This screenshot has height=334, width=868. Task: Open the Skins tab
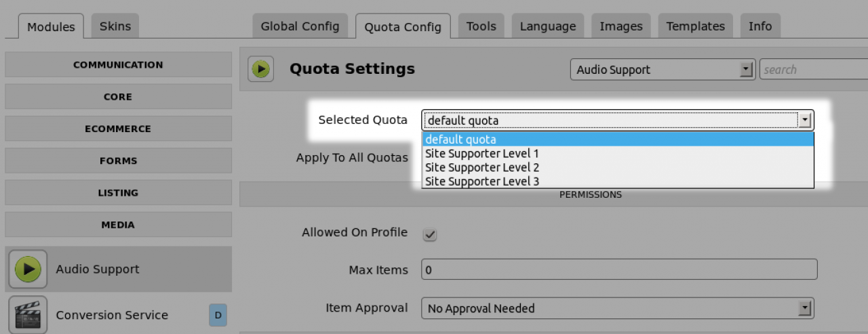115,26
